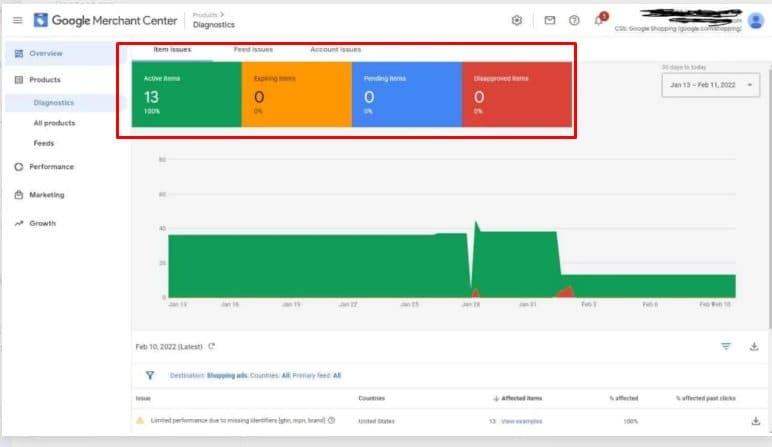Open the notifications bell icon
The width and height of the screenshot is (772, 447).
(599, 20)
